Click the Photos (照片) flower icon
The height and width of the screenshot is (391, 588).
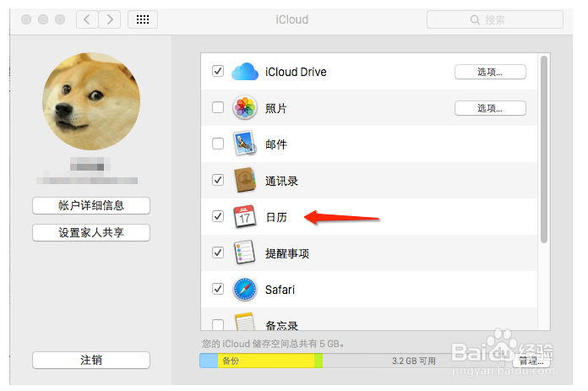point(245,107)
